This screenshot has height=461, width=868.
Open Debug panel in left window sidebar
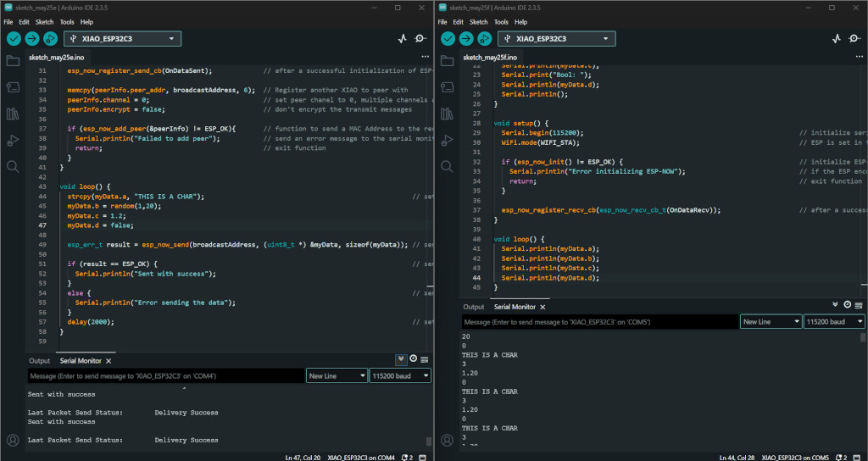click(13, 140)
